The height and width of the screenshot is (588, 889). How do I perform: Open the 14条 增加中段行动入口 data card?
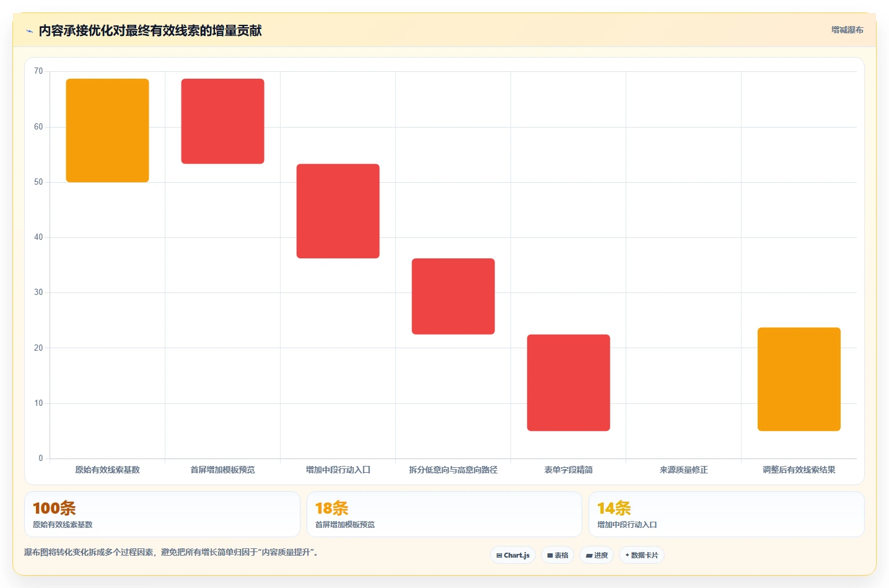pos(726,514)
